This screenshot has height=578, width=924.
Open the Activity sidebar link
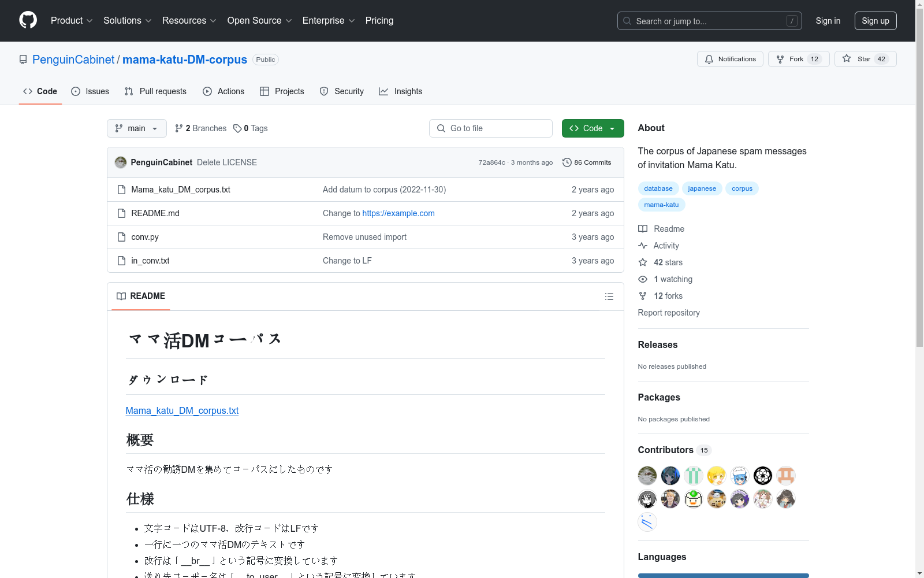tap(658, 246)
